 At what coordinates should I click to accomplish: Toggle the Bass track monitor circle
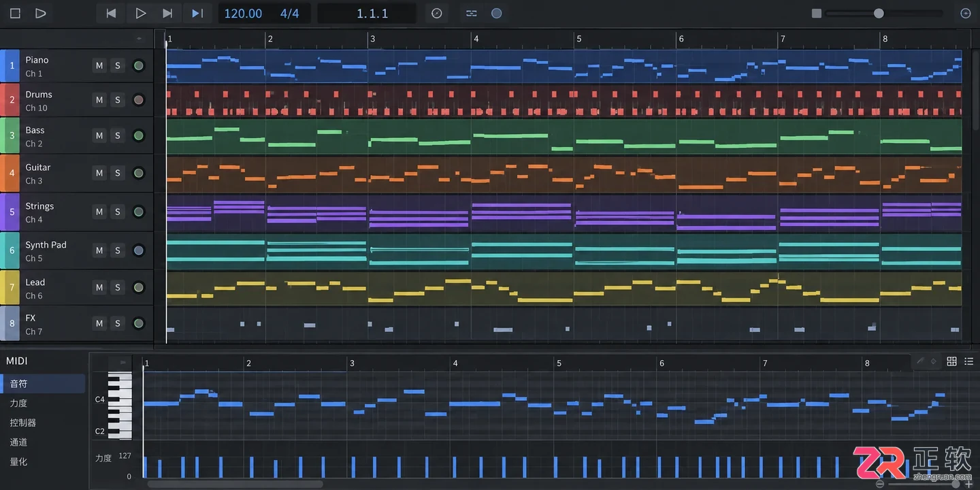point(139,135)
